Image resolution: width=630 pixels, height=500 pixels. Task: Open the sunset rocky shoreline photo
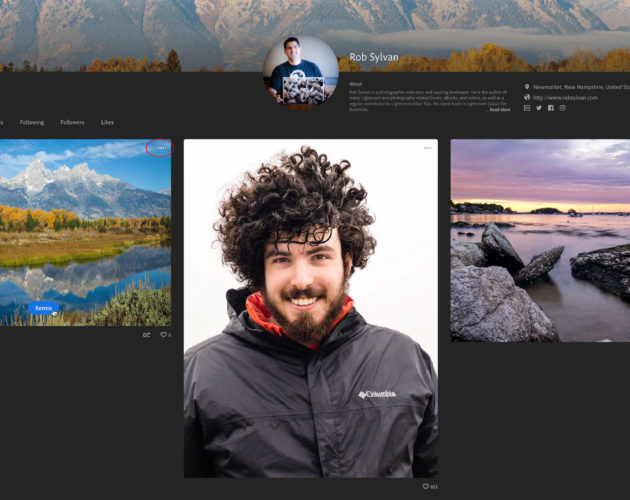coord(540,240)
